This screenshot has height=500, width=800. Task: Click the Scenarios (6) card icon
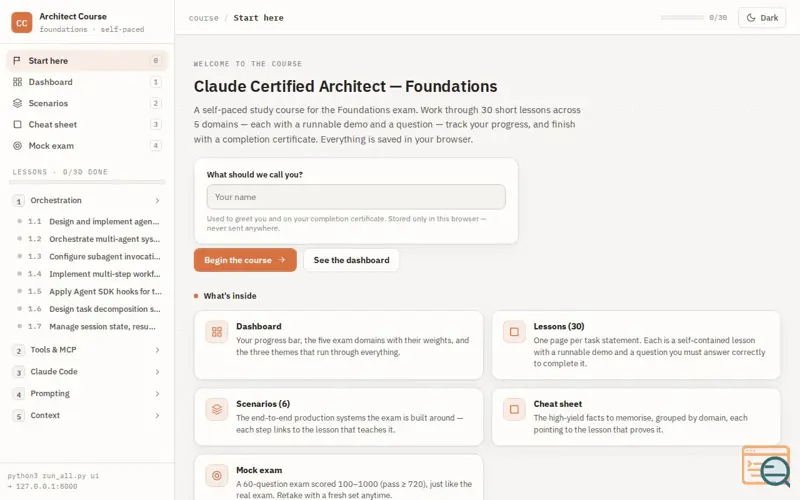tap(217, 410)
